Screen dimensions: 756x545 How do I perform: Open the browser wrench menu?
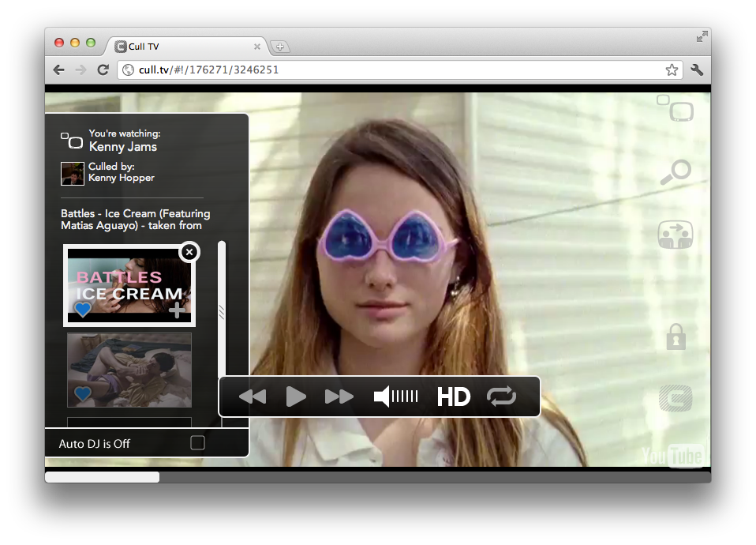[697, 70]
